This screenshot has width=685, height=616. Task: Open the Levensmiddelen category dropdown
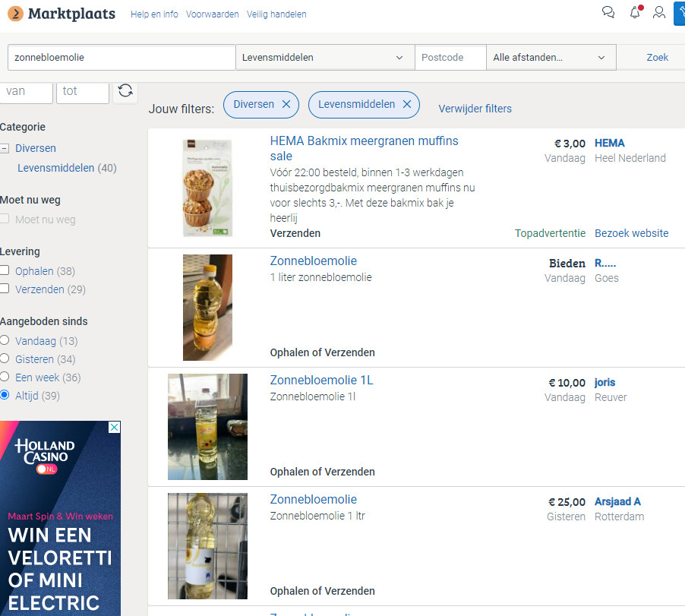(325, 57)
